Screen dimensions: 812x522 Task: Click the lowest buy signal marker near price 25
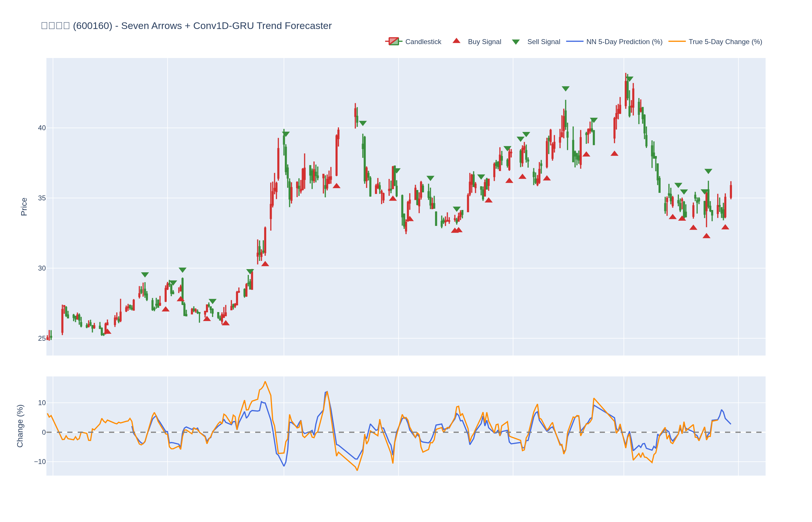click(x=107, y=331)
